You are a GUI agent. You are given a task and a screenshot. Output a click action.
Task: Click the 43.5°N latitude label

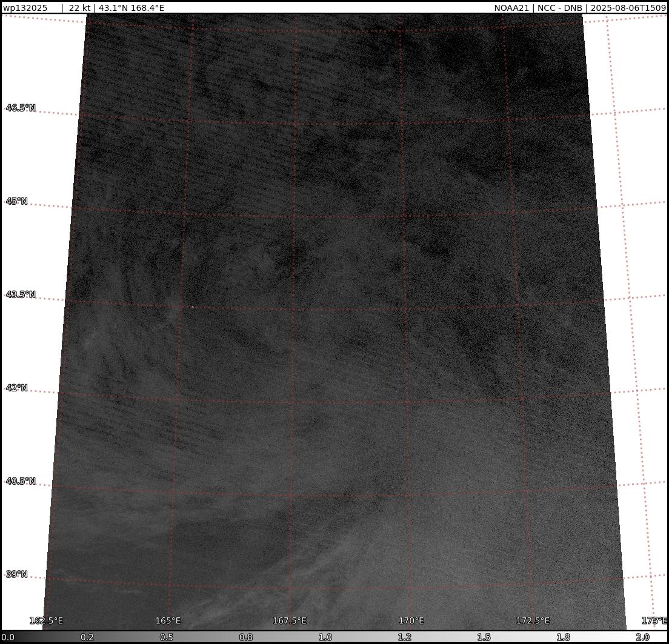click(21, 294)
